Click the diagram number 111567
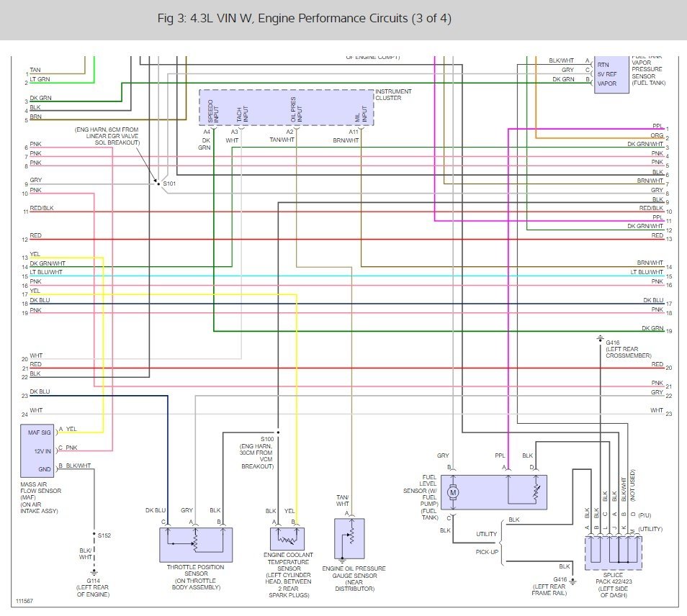 (24, 601)
